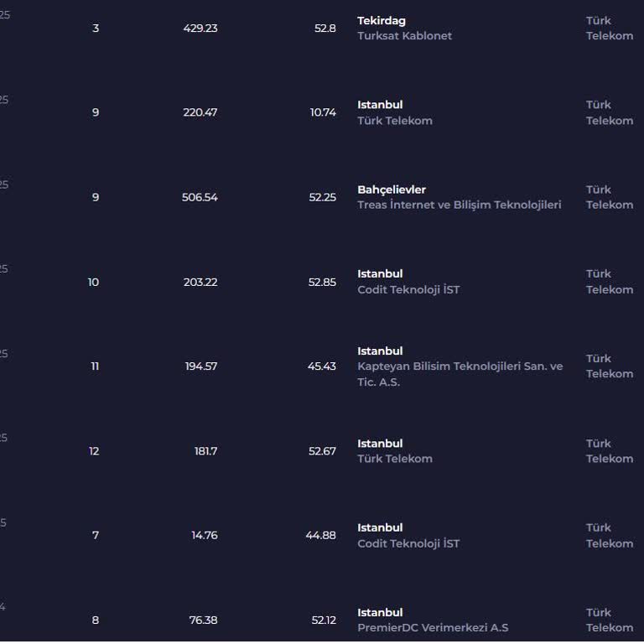The width and height of the screenshot is (644, 644).
Task: Click the 52.67 upload speed cell
Action: coord(322,451)
